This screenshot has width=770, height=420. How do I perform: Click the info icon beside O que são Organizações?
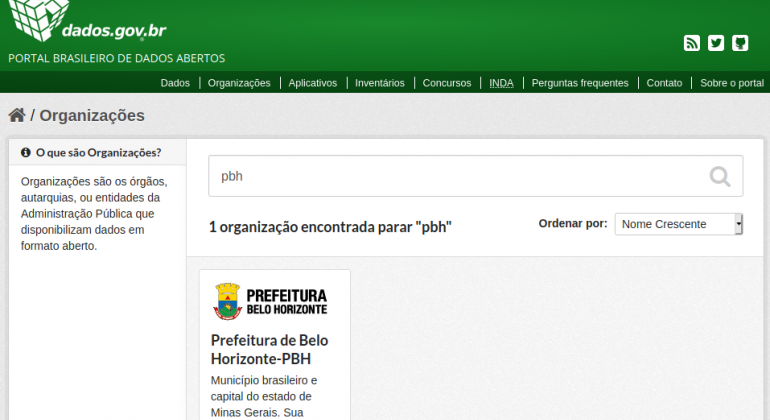26,152
